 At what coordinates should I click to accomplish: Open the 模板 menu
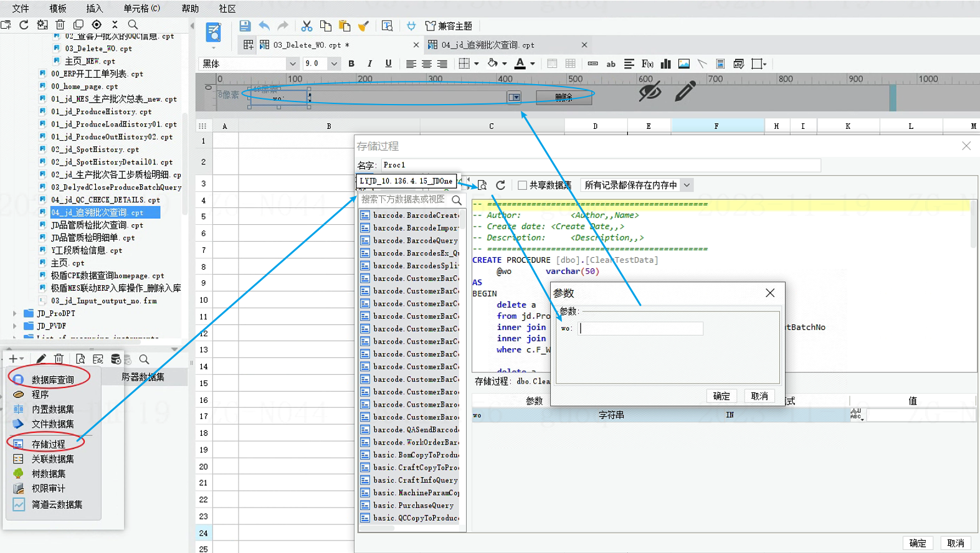click(x=58, y=8)
